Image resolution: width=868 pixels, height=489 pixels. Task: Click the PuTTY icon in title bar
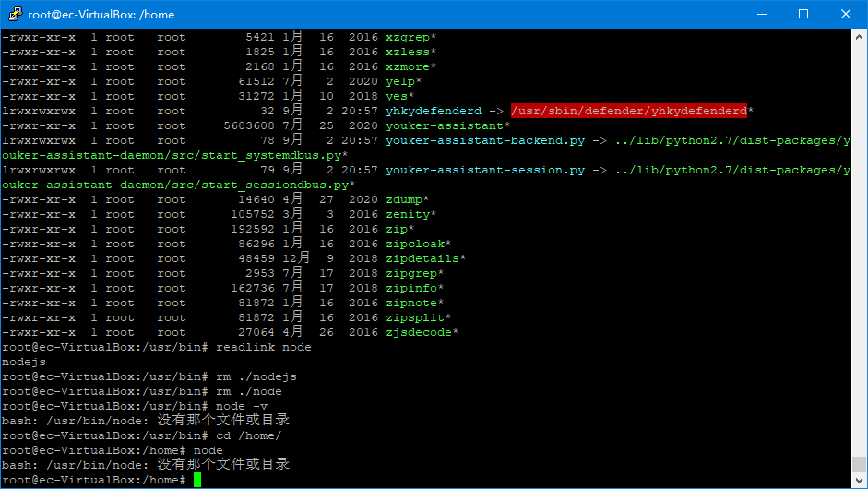[16, 14]
